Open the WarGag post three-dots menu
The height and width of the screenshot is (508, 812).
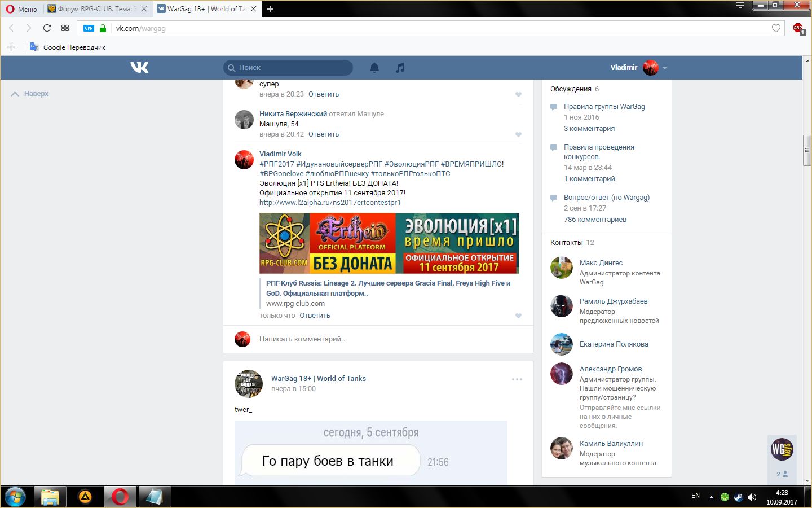tap(517, 379)
